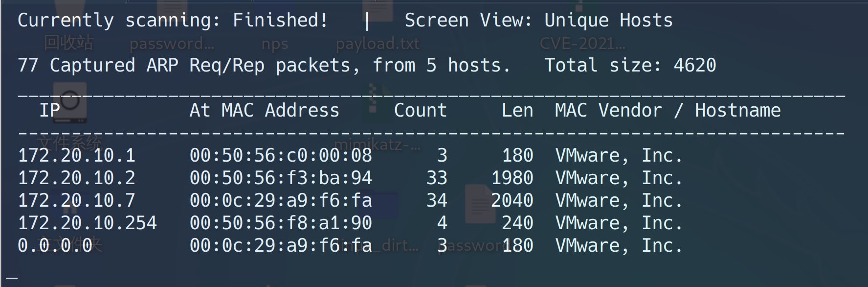Select the 172.20.10.7 host entry
Image resolution: width=868 pixels, height=287 pixels.
tap(77, 201)
